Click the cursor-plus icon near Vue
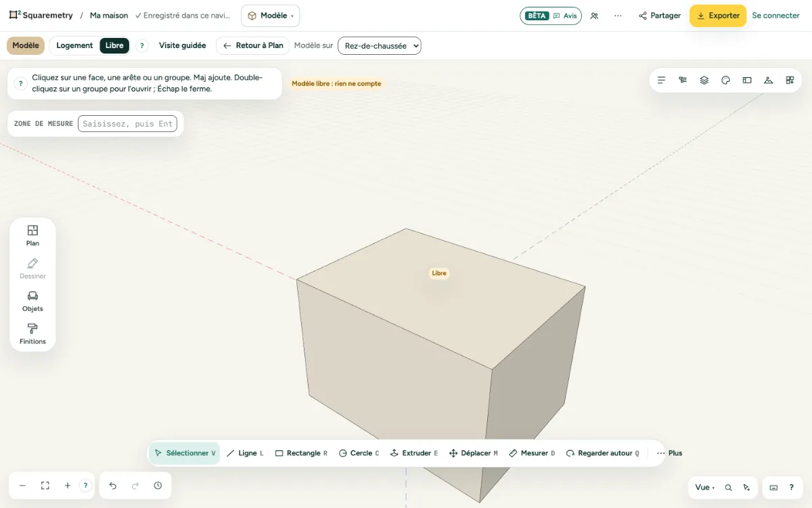Viewport: 812px width, 508px height. coord(746,488)
